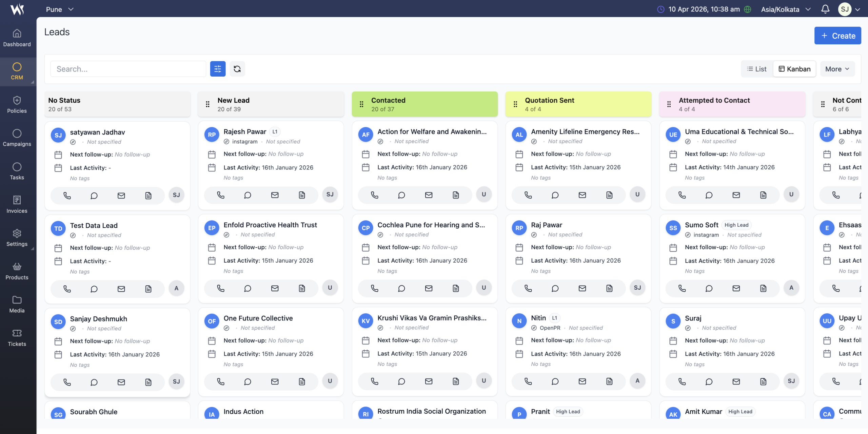Click email icon on satyawan Jadhav card

pos(121,195)
